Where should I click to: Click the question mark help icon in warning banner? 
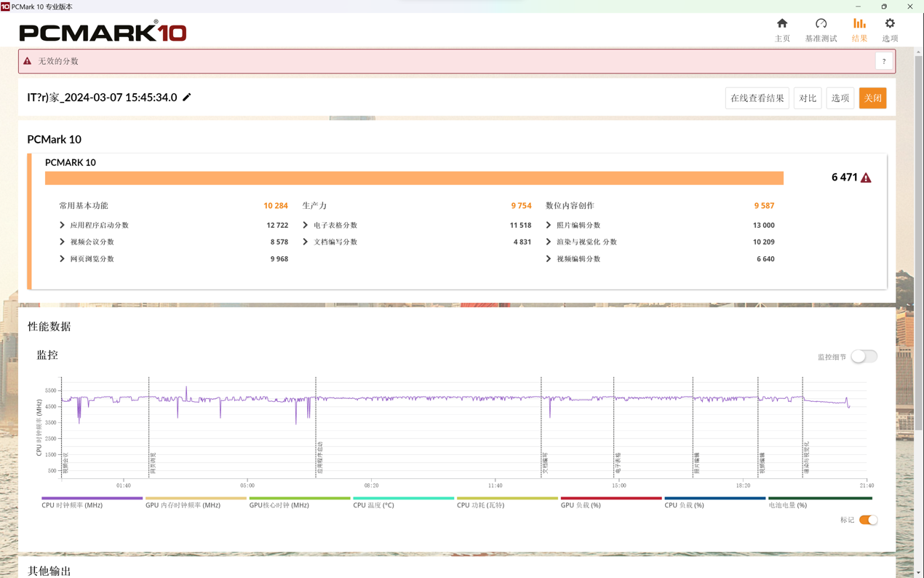tap(884, 62)
